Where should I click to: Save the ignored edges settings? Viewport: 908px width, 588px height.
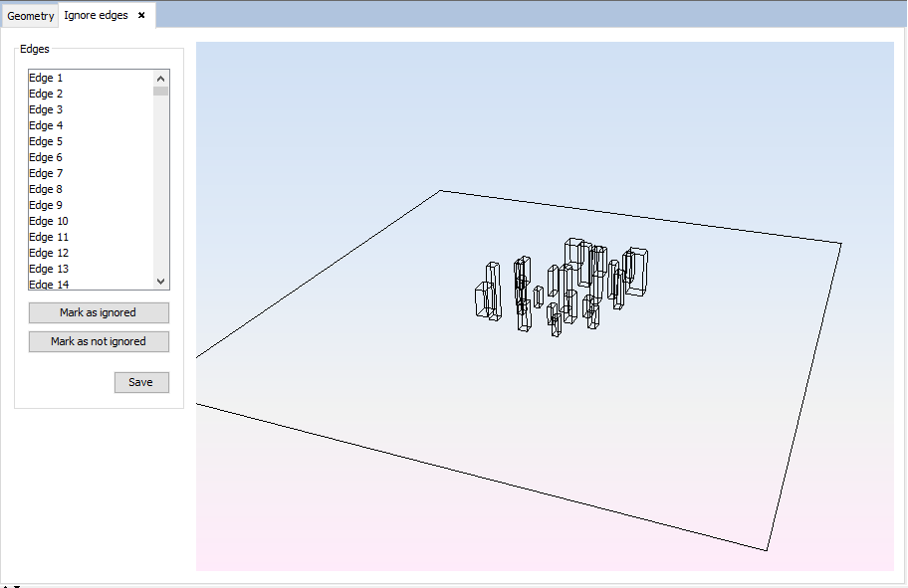(x=141, y=382)
